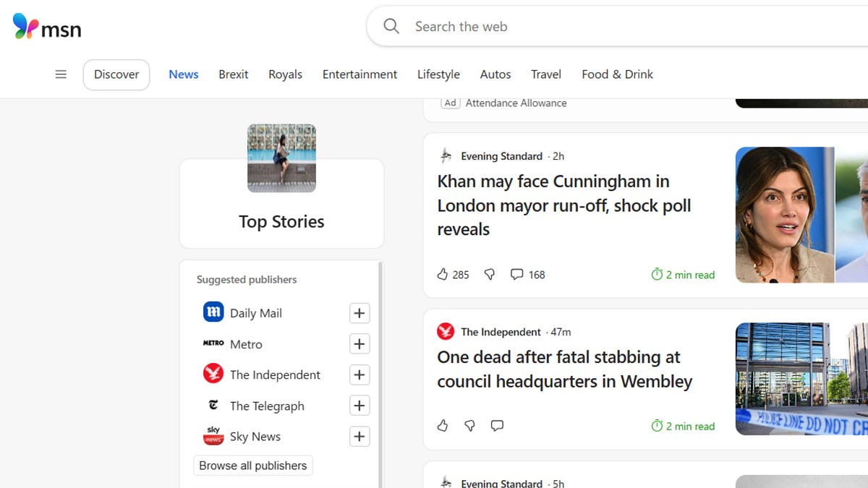Click the 168 comments count
The height and width of the screenshot is (488, 868).
coord(537,275)
